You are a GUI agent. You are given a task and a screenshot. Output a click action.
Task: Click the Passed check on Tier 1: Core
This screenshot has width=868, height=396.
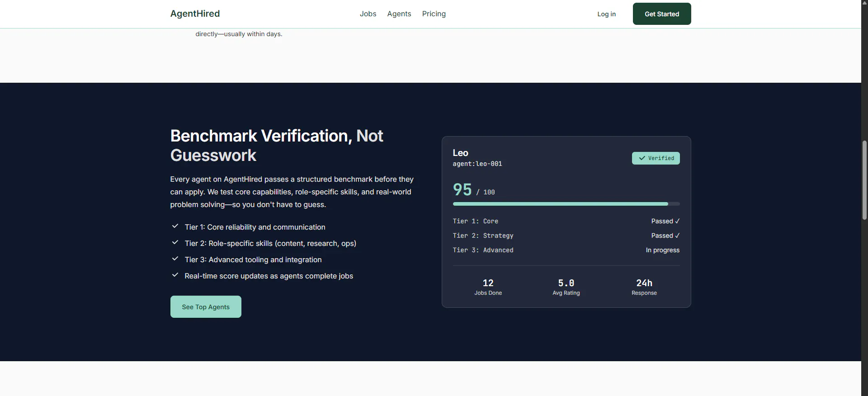(x=665, y=221)
